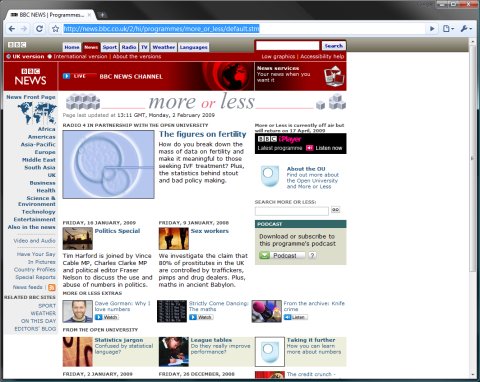
Task: Open the About the versions link
Action: tap(137, 56)
